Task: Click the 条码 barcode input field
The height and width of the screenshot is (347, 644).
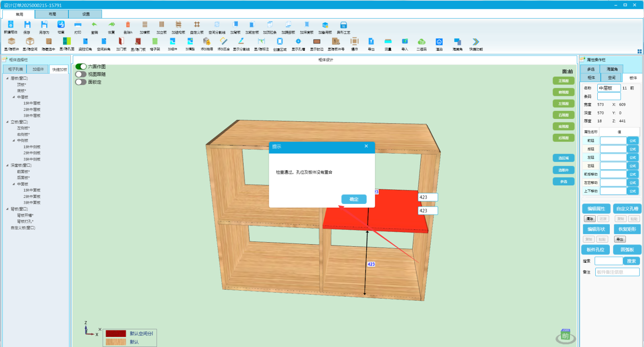Action: (609, 96)
